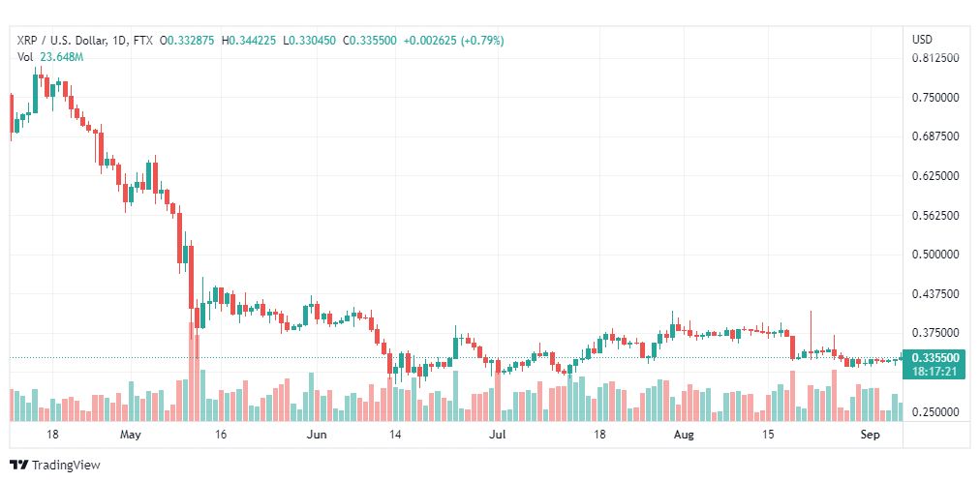The image size is (980, 482).
Task: Click the +0.002625 (+0.79%) change value
Action: click(x=454, y=41)
